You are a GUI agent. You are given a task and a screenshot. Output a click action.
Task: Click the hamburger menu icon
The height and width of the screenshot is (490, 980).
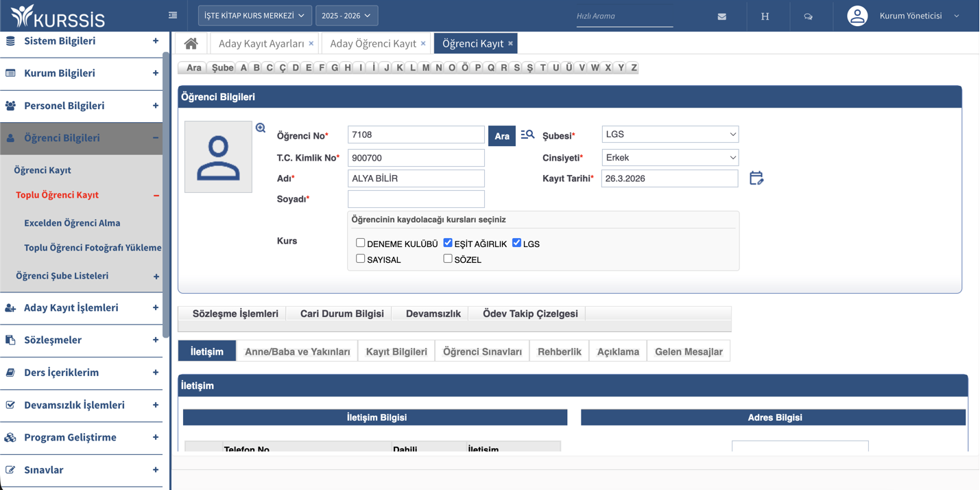click(x=173, y=15)
